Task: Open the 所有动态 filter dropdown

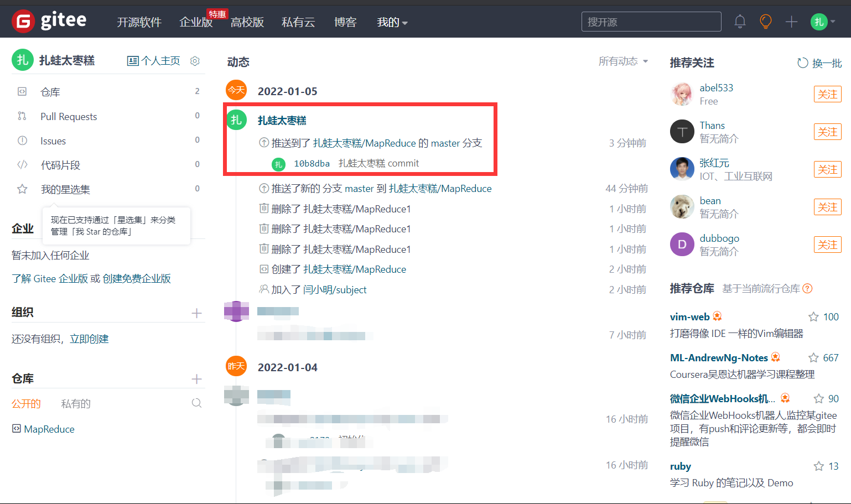Action: coord(623,61)
